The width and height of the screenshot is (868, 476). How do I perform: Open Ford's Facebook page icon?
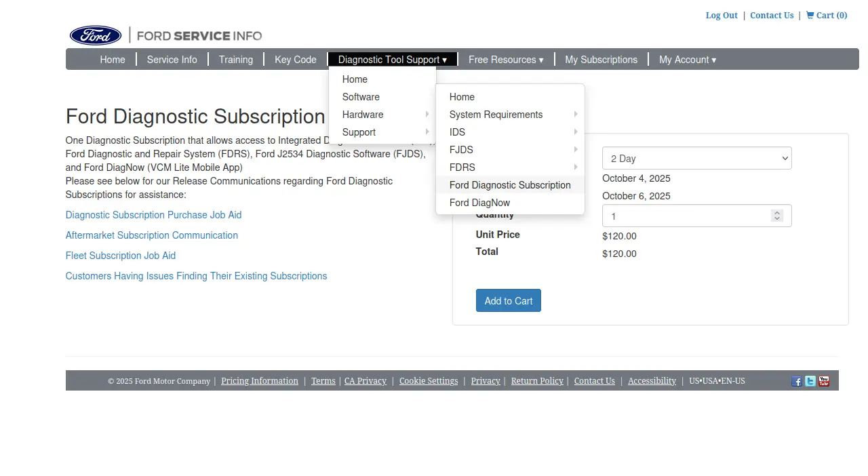(x=796, y=381)
